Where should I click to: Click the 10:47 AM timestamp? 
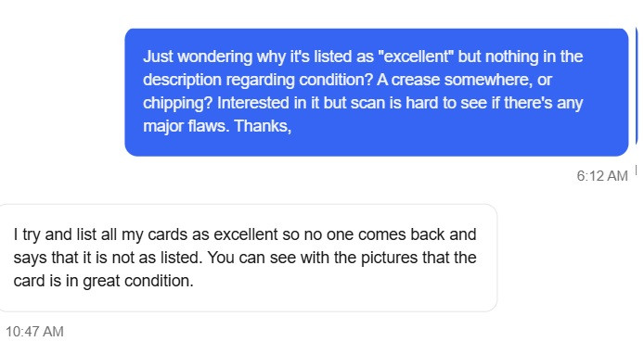pyautogui.click(x=34, y=332)
